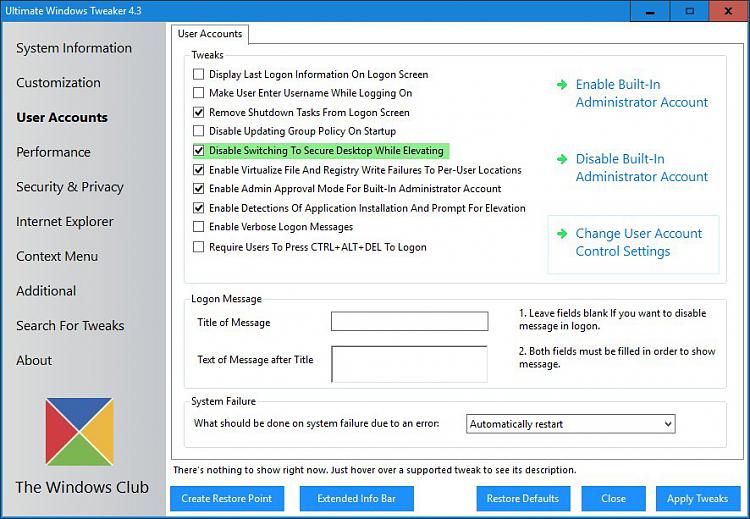Go to Customization section

pyautogui.click(x=58, y=82)
